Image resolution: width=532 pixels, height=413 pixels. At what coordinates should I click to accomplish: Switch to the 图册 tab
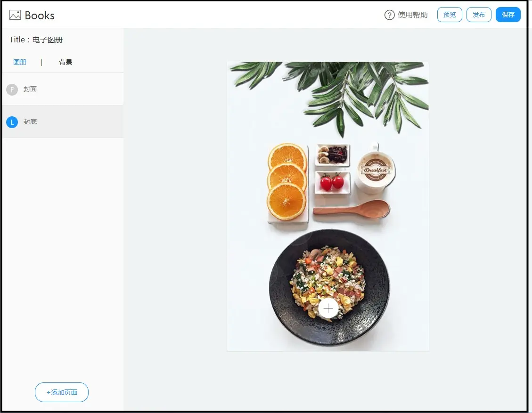20,62
